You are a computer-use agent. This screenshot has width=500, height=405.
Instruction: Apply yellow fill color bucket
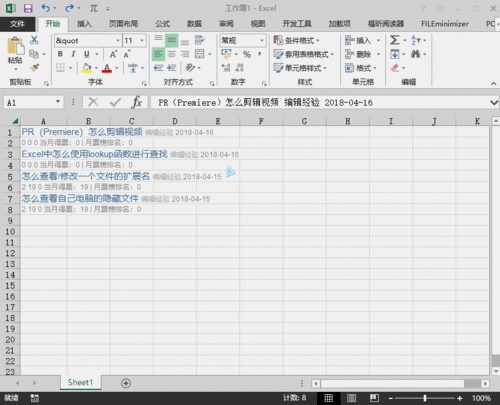[87, 68]
